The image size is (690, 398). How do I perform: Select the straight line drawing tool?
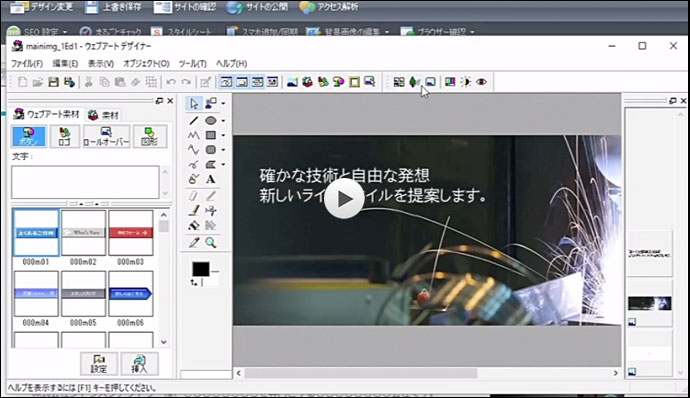click(x=194, y=120)
